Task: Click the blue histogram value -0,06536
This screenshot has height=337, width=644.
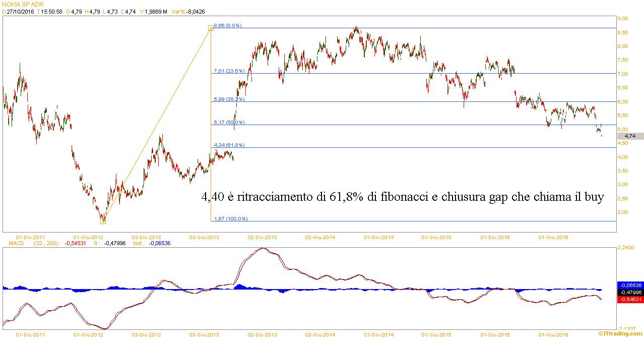Action: 630,285
